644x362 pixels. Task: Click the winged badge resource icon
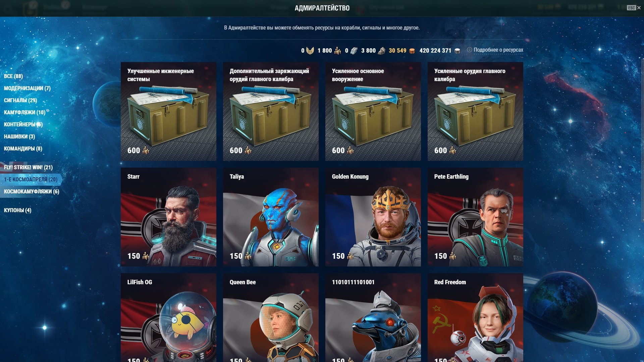click(310, 51)
